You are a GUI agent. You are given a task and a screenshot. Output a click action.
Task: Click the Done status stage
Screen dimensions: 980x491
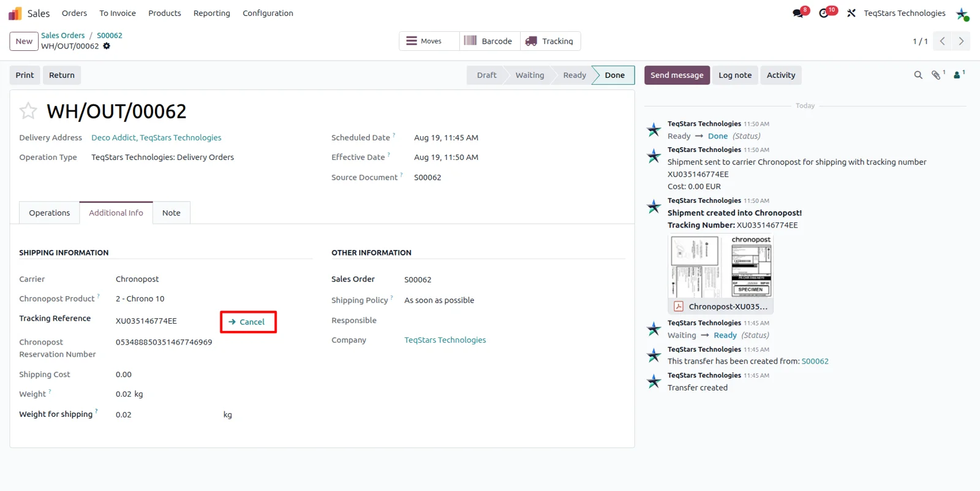pyautogui.click(x=614, y=75)
